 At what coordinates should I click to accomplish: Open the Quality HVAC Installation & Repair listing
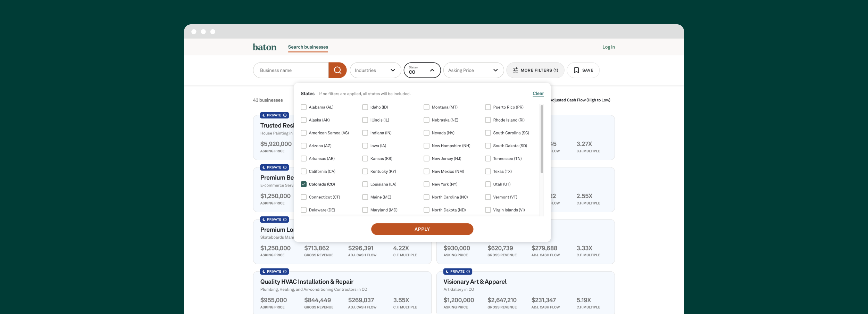[307, 282]
